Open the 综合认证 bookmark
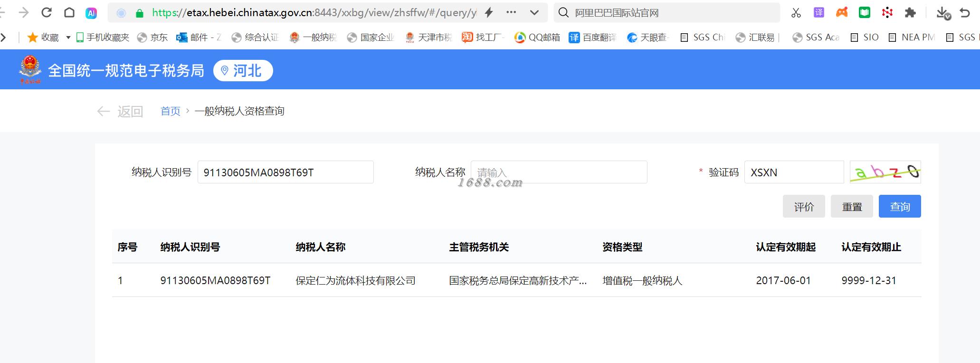 pyautogui.click(x=255, y=37)
